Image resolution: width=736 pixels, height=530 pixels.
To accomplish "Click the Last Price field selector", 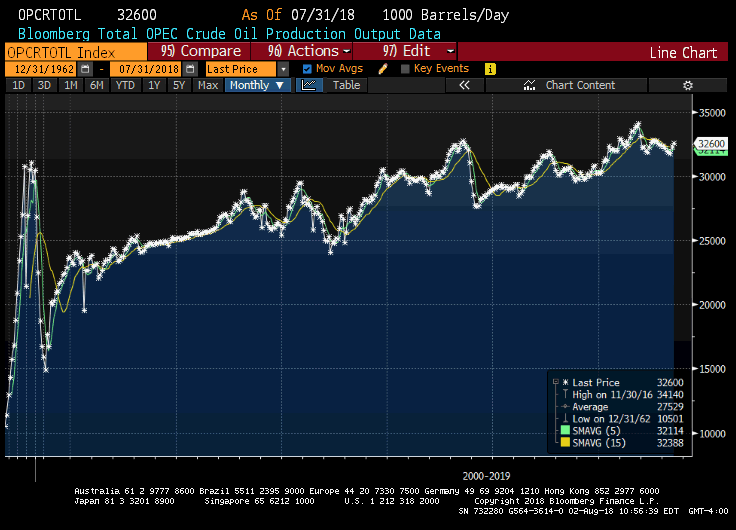I will pos(241,69).
